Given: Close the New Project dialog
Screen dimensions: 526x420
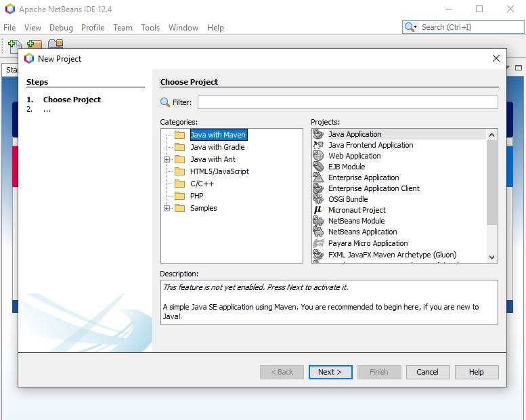Looking at the screenshot, I should click(x=496, y=58).
